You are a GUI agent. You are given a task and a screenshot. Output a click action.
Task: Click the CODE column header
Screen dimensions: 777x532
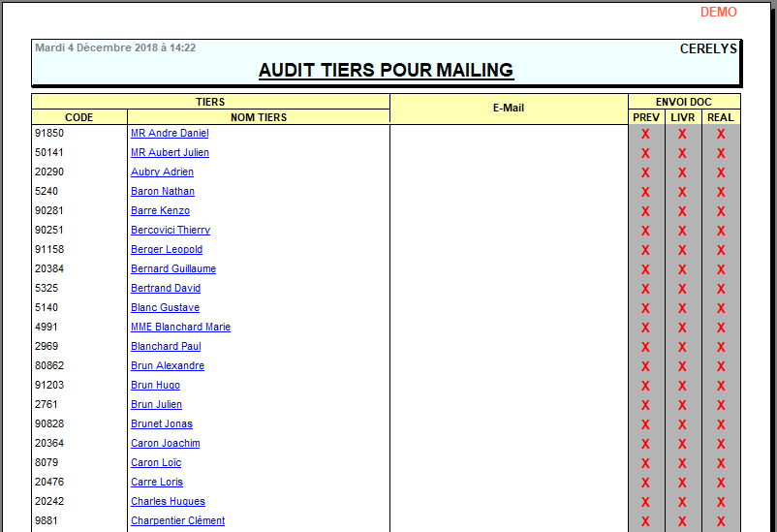point(79,117)
